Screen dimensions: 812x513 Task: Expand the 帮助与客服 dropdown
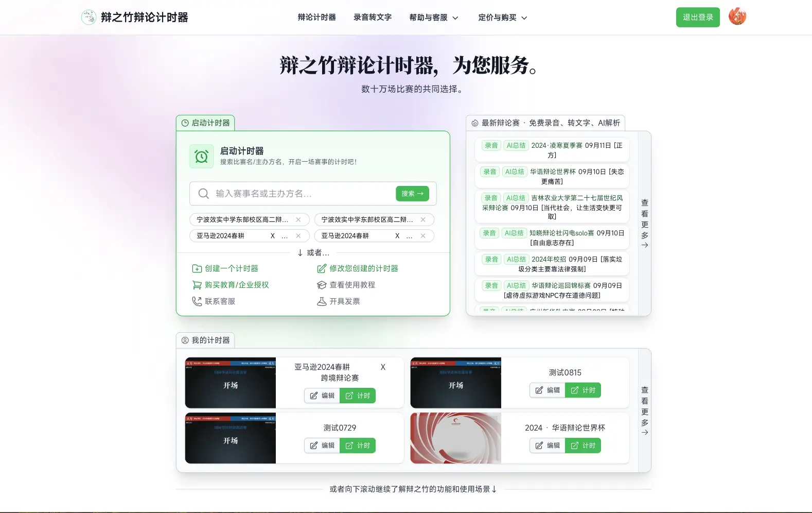click(434, 18)
